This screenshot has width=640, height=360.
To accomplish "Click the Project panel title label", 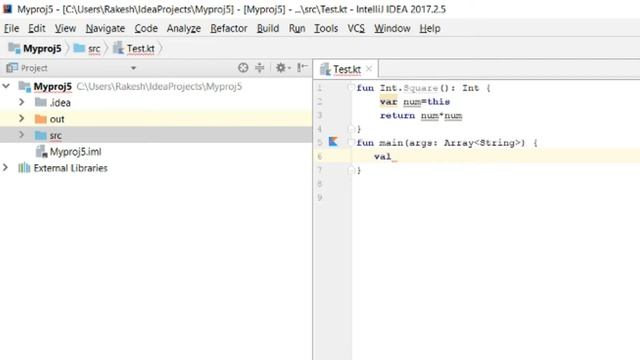I will click(x=34, y=68).
